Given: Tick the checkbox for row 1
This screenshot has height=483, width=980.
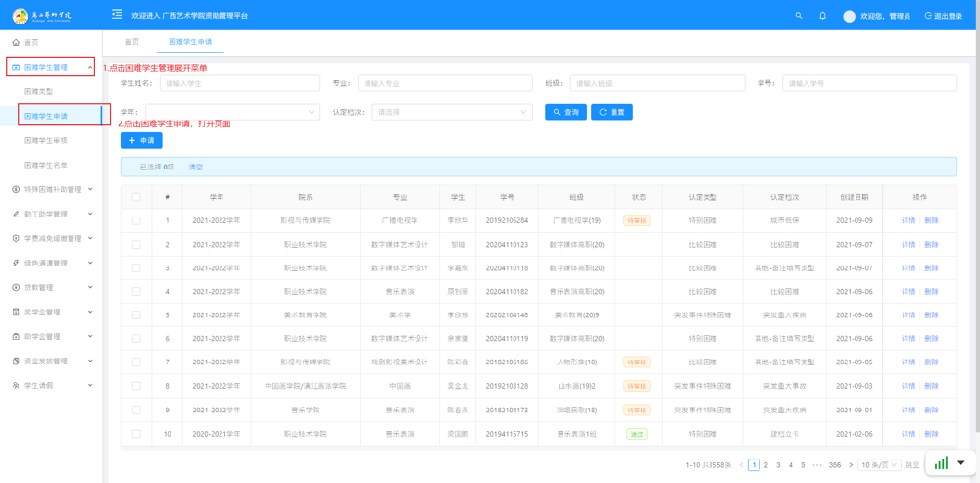Looking at the screenshot, I should coord(136,220).
